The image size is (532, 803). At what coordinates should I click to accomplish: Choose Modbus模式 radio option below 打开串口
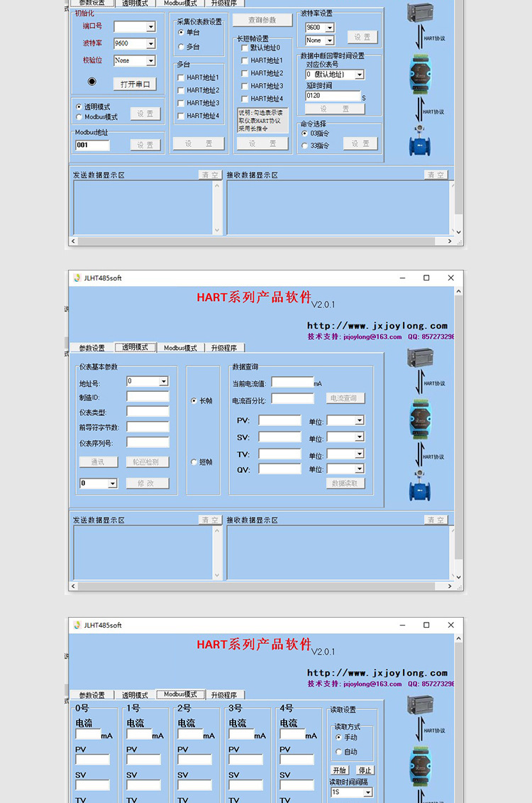click(x=78, y=116)
